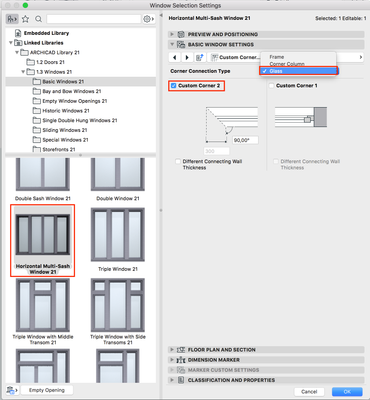This screenshot has width=370, height=400.
Task: Click the Custom Corner 2 plan diagram
Action: click(232, 124)
